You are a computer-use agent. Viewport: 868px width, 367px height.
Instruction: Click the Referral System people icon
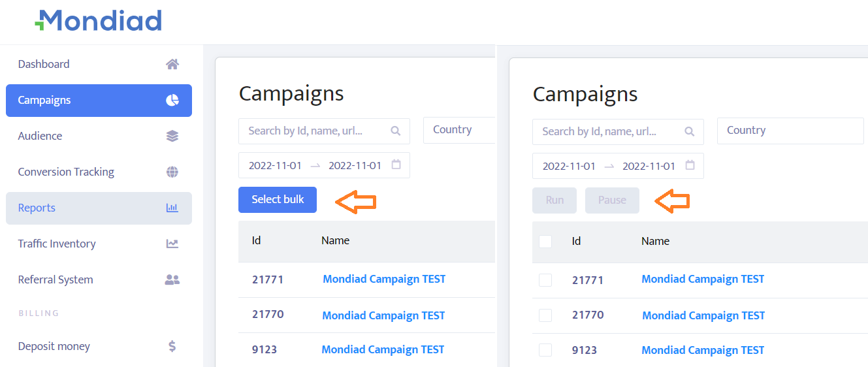click(x=172, y=279)
